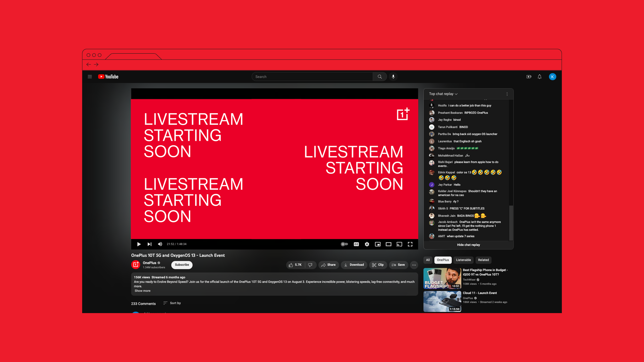644x362 pixels.
Task: Click the voice search microphone icon
Action: click(x=393, y=77)
